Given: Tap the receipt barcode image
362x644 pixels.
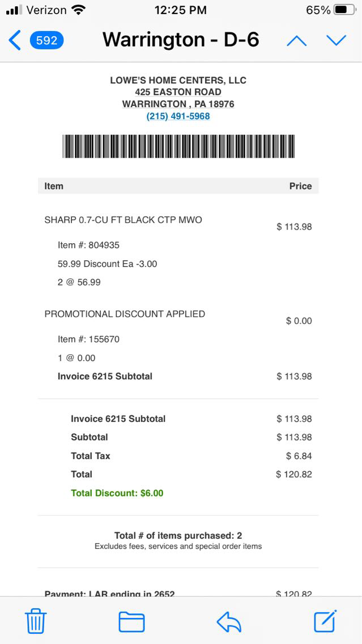Looking at the screenshot, I should tap(178, 146).
